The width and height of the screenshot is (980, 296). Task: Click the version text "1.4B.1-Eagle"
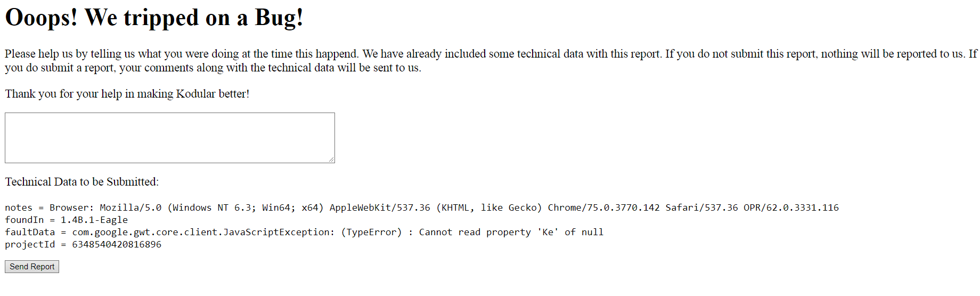[94, 220]
